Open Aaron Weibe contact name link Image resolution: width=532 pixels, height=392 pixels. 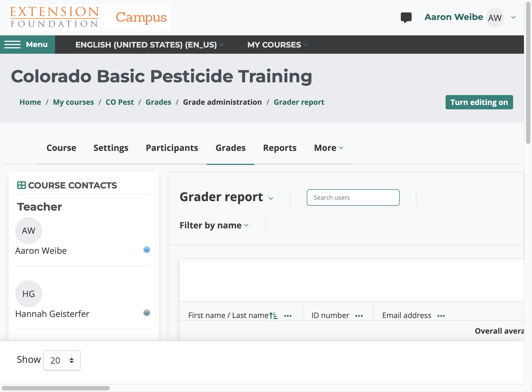click(41, 251)
